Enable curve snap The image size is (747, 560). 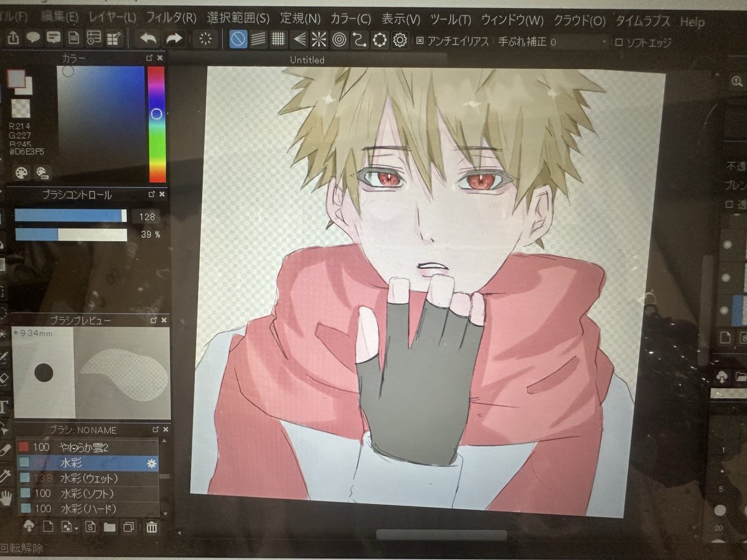coord(359,40)
